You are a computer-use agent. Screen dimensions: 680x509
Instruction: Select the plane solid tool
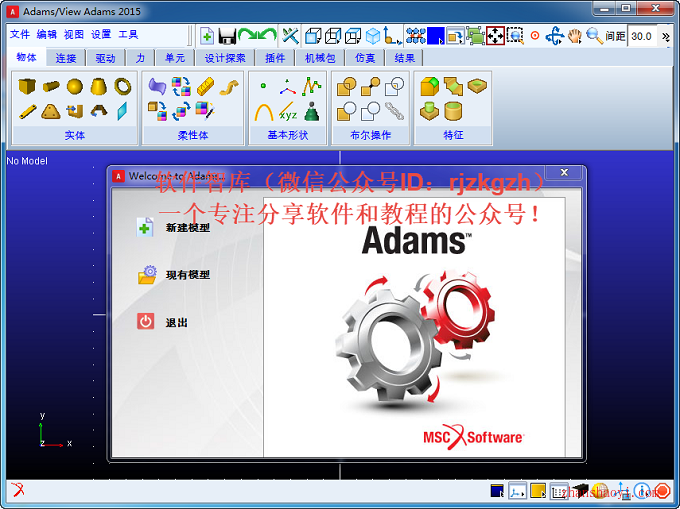(123, 111)
